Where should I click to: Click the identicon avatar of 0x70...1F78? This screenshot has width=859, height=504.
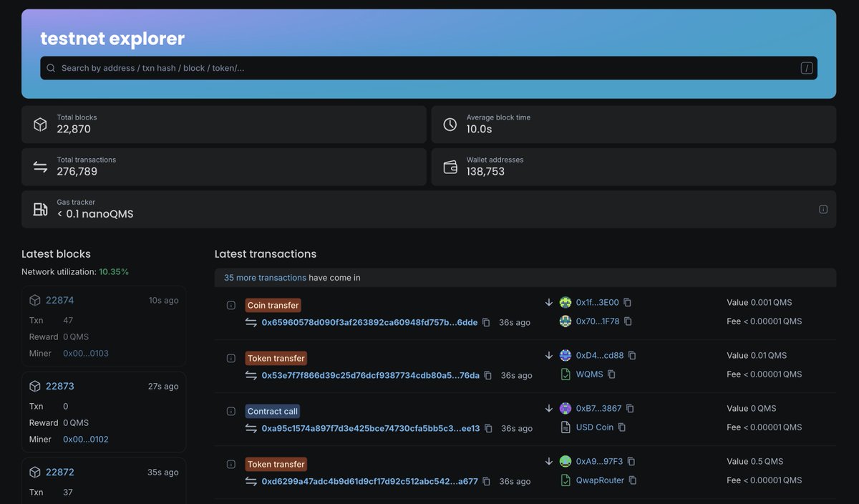click(x=566, y=321)
